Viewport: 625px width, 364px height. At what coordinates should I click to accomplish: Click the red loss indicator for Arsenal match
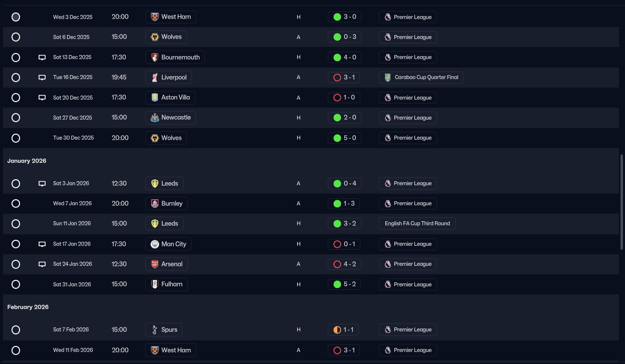[x=337, y=264]
